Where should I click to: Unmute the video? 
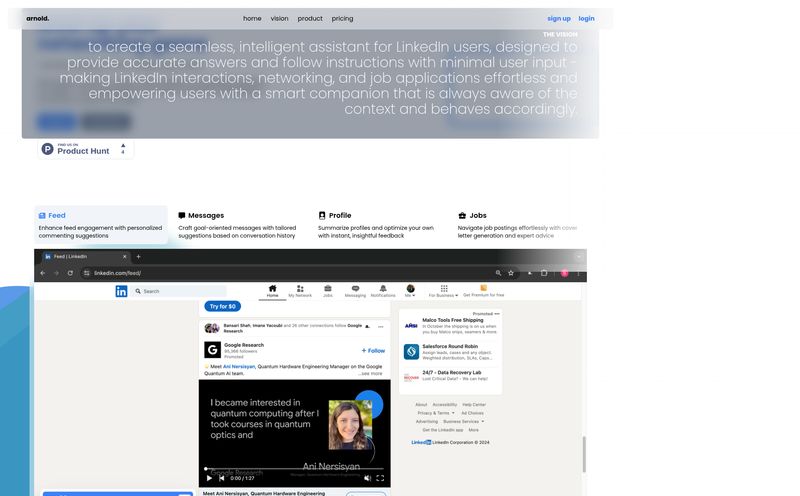[x=367, y=478]
